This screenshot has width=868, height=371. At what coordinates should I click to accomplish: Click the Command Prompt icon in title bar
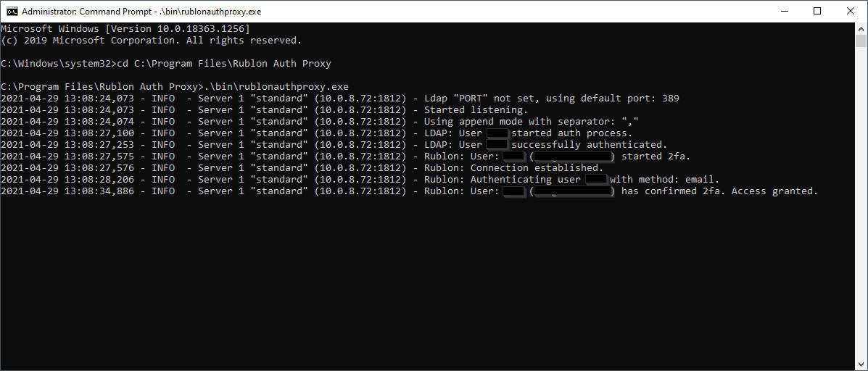point(12,12)
